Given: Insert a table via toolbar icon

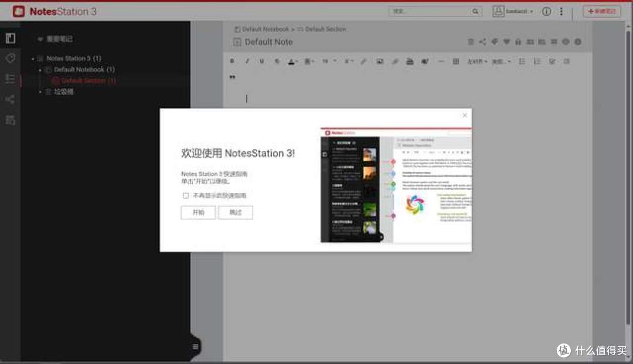Looking at the screenshot, I should [456, 62].
